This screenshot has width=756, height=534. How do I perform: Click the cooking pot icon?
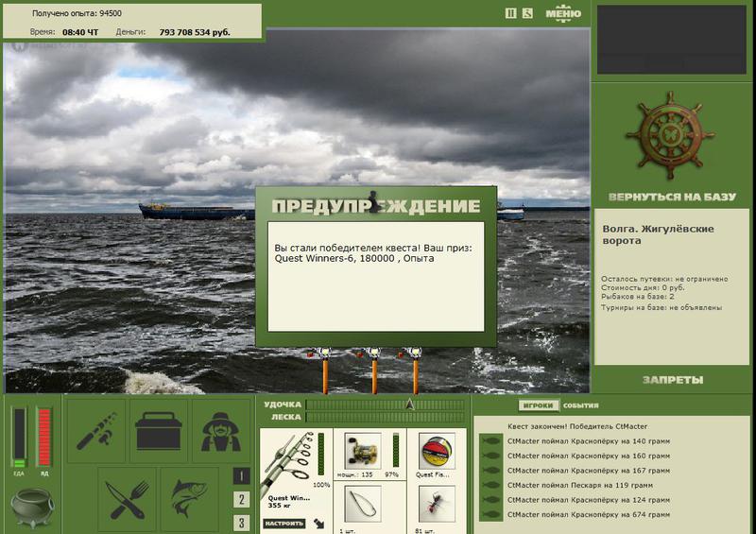(32, 508)
